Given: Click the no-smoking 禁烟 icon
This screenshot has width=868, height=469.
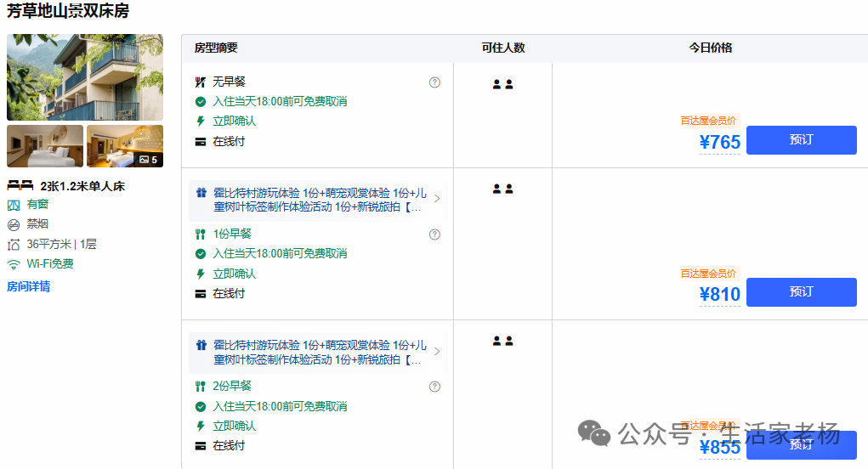Looking at the screenshot, I should (x=14, y=224).
